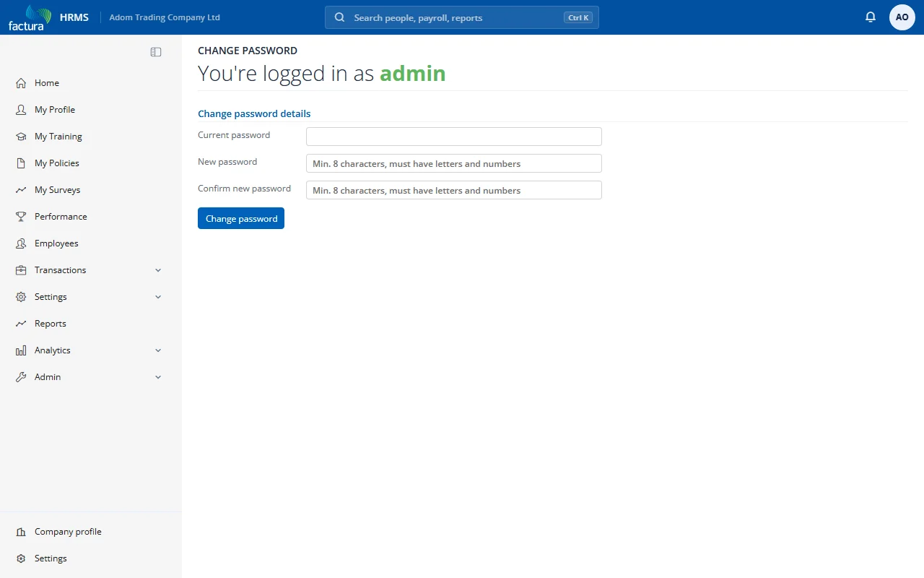
Task: Collapse the sidebar panel icon
Action: (156, 52)
